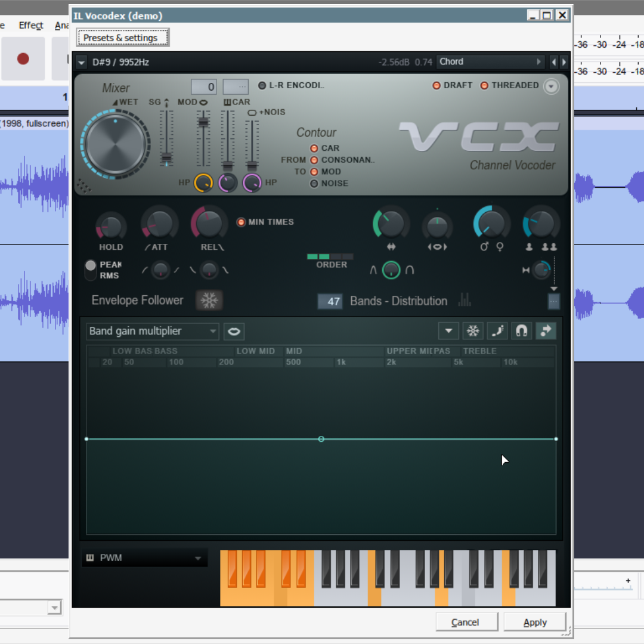Open the PWM carrier dropdown
Viewport: 644px width, 644px height.
[x=144, y=558]
